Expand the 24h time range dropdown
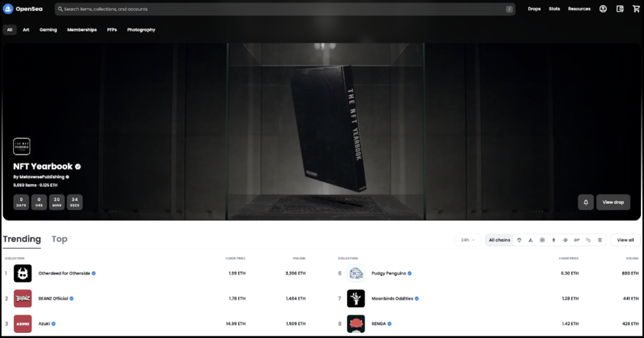644x338 pixels. [x=467, y=240]
